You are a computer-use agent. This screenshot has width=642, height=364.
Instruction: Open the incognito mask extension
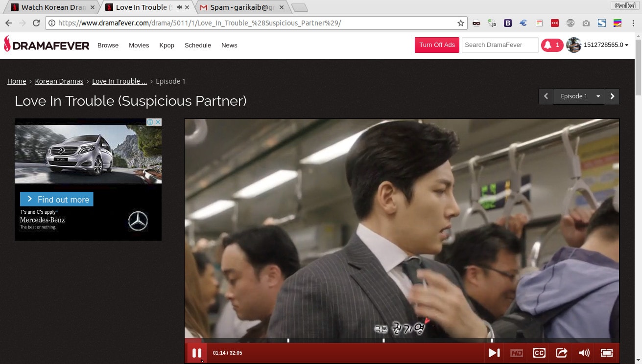point(476,23)
